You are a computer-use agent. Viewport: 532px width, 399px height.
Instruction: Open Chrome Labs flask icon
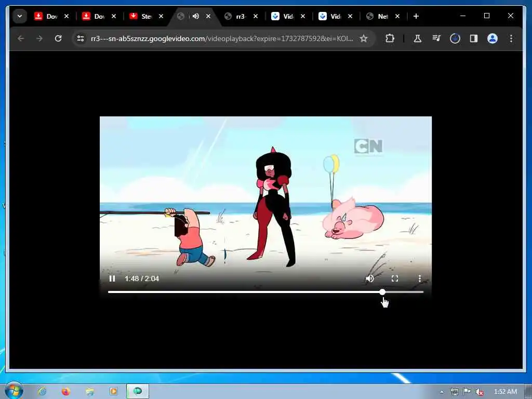tap(418, 38)
